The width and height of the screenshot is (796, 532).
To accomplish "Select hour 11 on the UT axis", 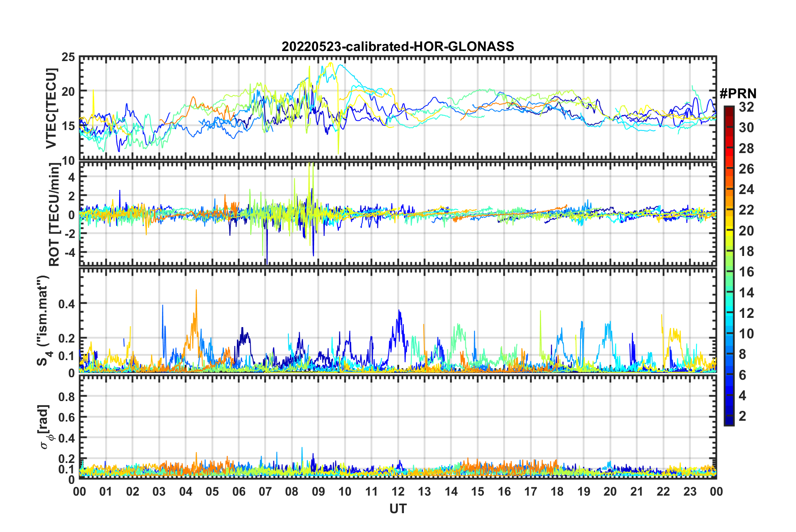I will (x=372, y=491).
